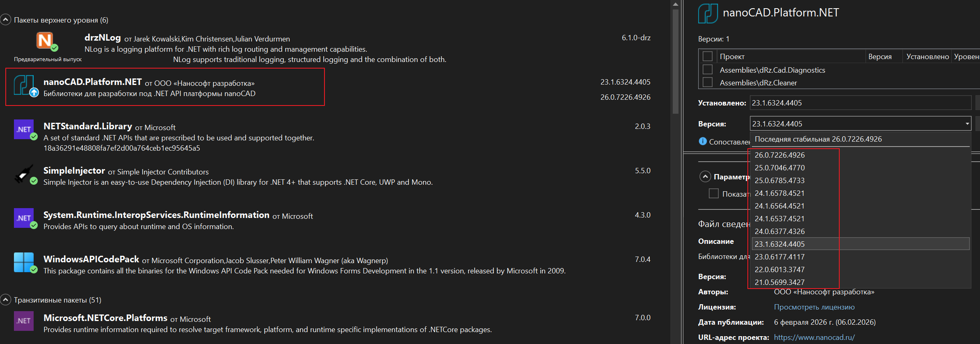Select version 26.0.7226.4926 from the list

pos(779,155)
